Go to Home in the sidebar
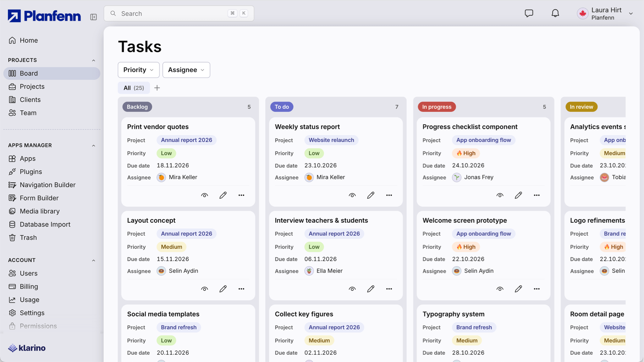The image size is (644, 362). (52, 40)
